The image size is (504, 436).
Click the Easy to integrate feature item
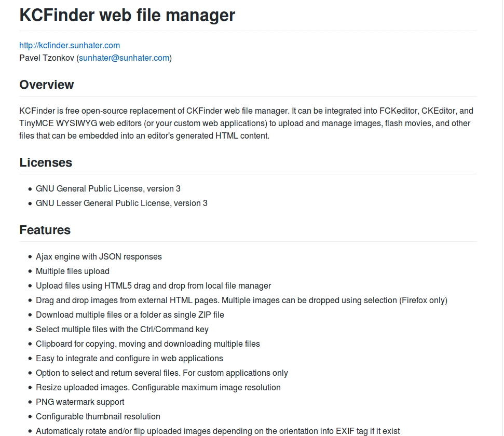pos(129,359)
